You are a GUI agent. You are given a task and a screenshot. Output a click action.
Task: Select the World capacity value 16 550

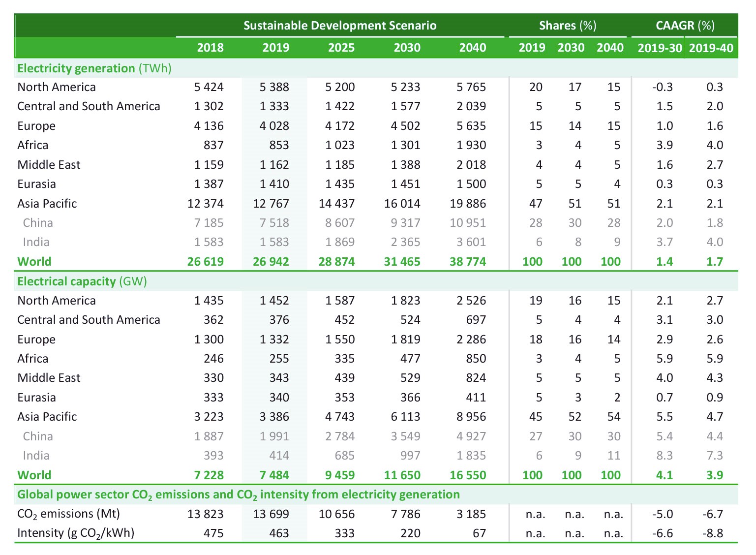pos(467,475)
